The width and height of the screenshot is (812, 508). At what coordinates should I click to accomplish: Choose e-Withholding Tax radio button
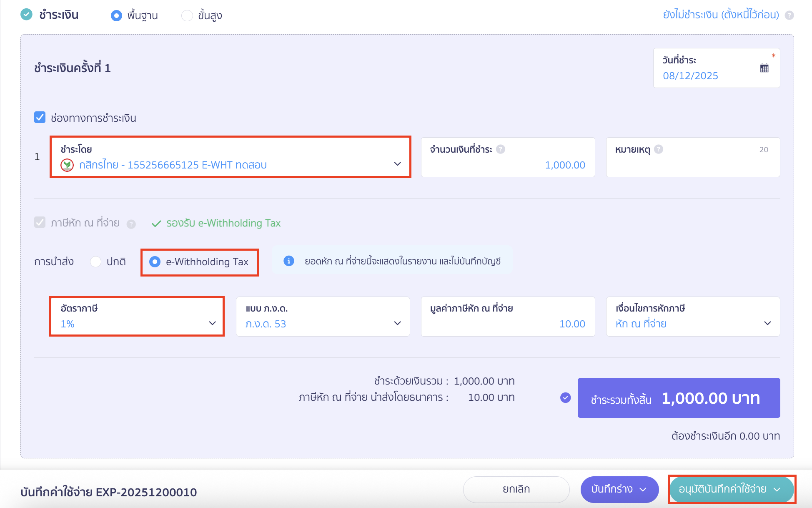155,262
